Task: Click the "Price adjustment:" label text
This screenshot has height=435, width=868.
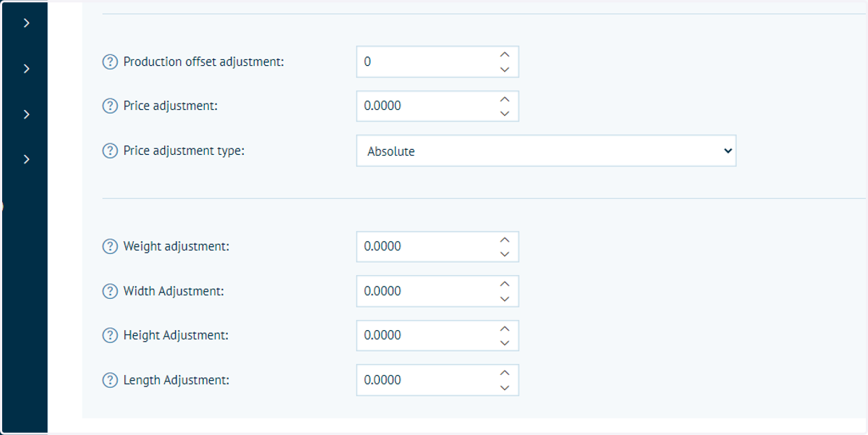Action: (171, 106)
